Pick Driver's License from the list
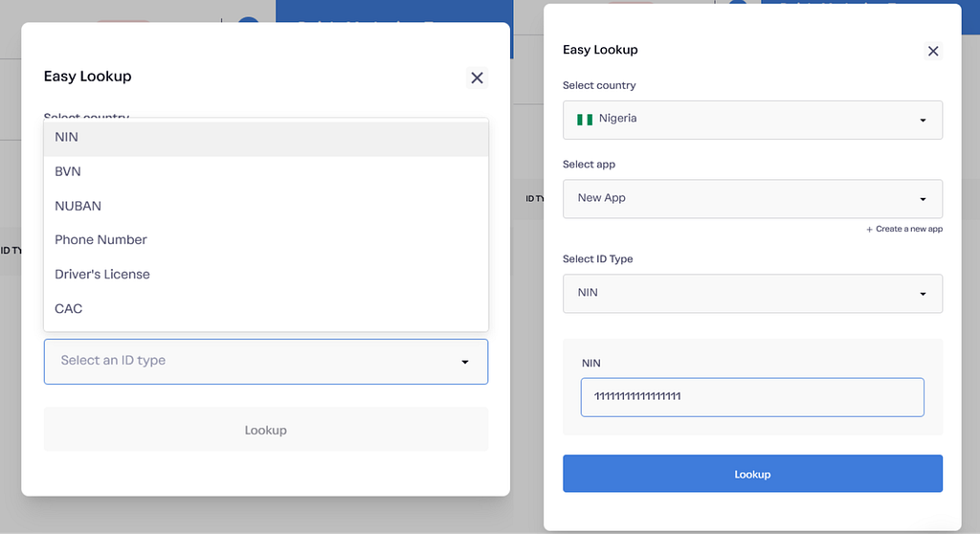 [266, 275]
